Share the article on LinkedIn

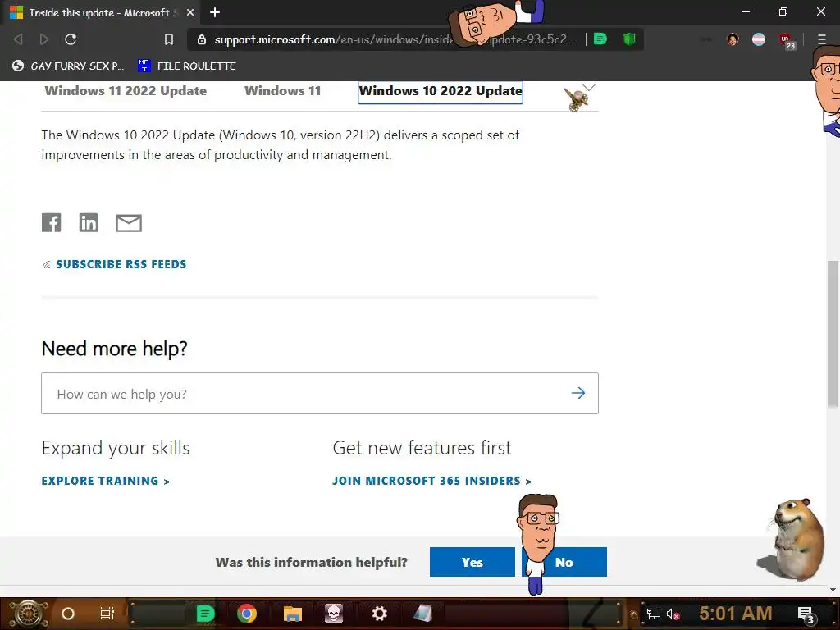point(89,222)
